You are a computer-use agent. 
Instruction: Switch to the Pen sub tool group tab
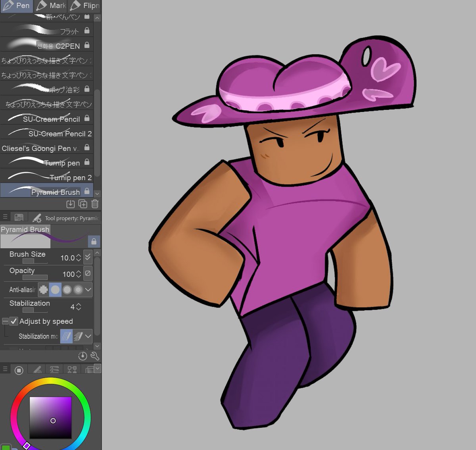(x=17, y=6)
